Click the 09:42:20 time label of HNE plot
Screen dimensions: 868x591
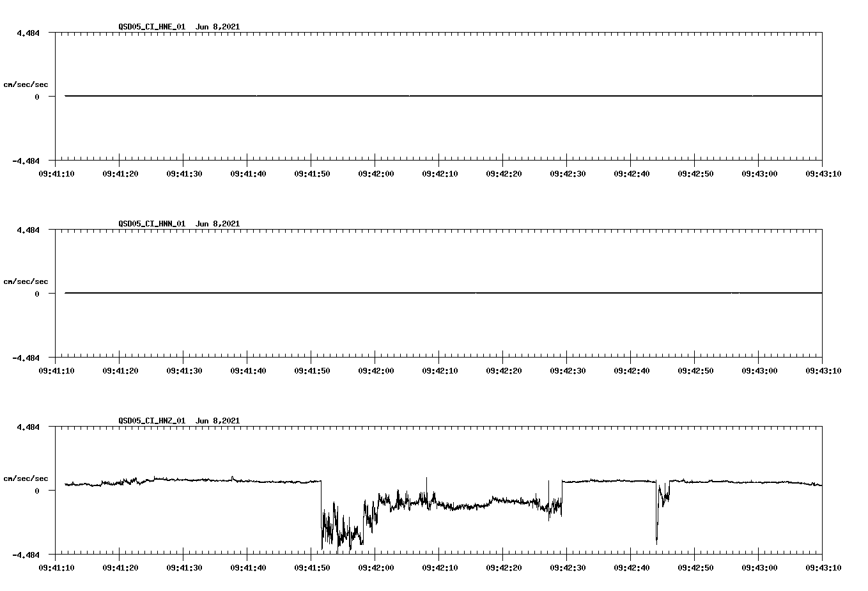pyautogui.click(x=504, y=173)
